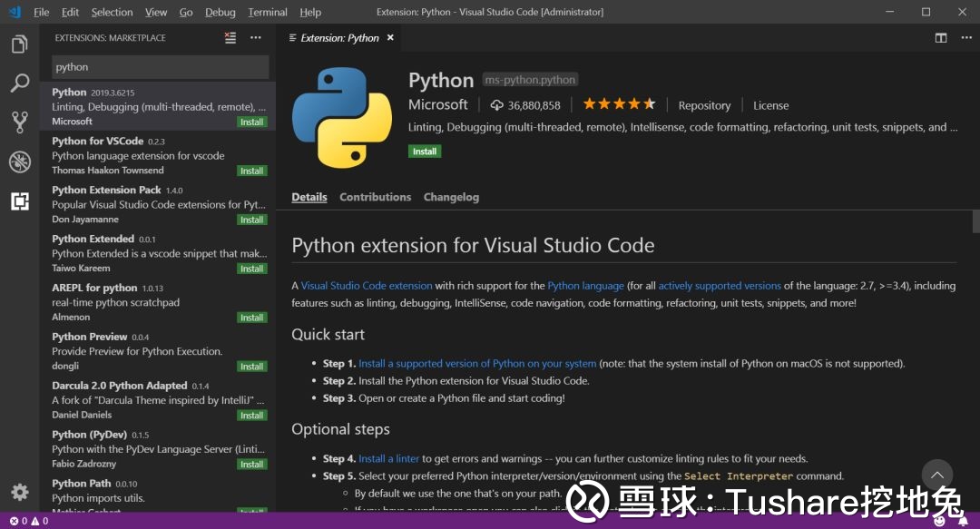This screenshot has height=529, width=980.
Task: Switch to the Contributions tab
Action: [375, 197]
